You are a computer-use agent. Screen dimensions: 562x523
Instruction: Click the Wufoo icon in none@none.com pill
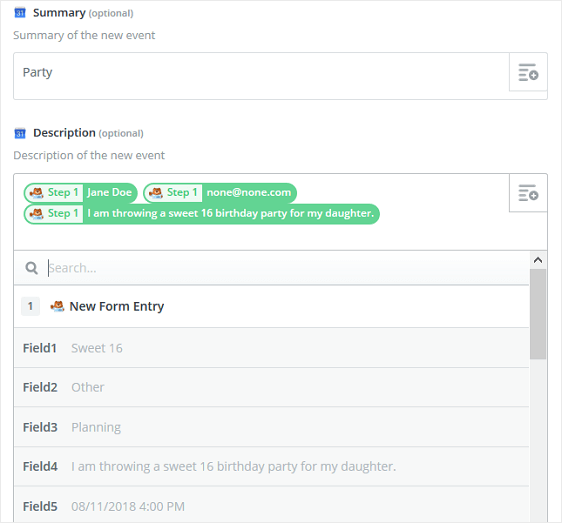156,192
